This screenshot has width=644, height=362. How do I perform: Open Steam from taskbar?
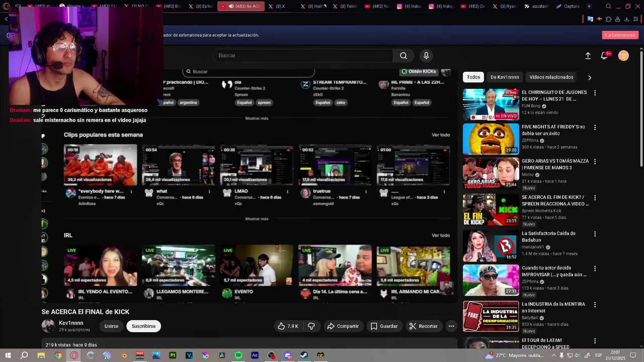(304, 355)
